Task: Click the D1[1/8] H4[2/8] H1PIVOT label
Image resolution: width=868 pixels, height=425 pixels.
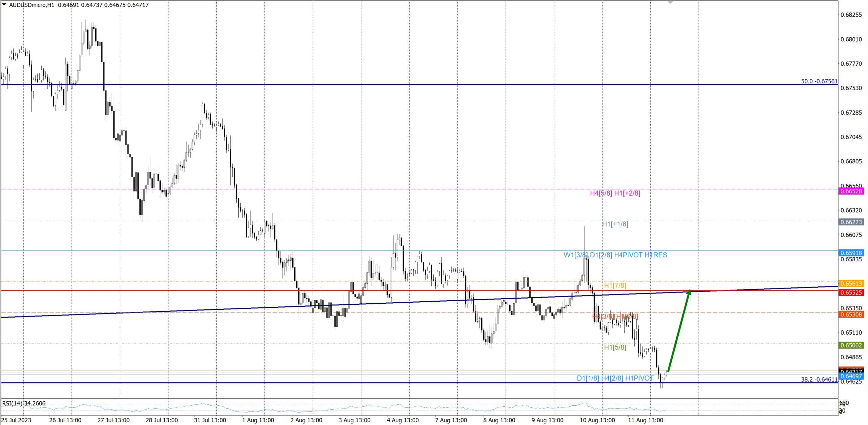Action: [615, 378]
